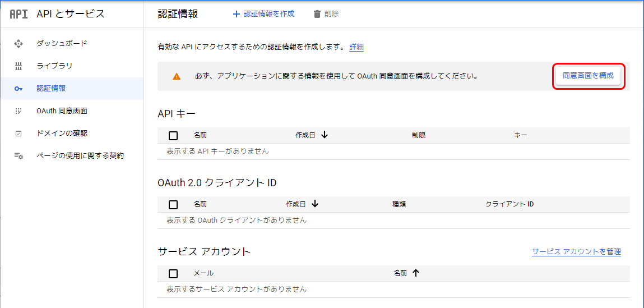Click the ドメインの確認 checkbox-style icon
The image size is (644, 308).
(18, 134)
